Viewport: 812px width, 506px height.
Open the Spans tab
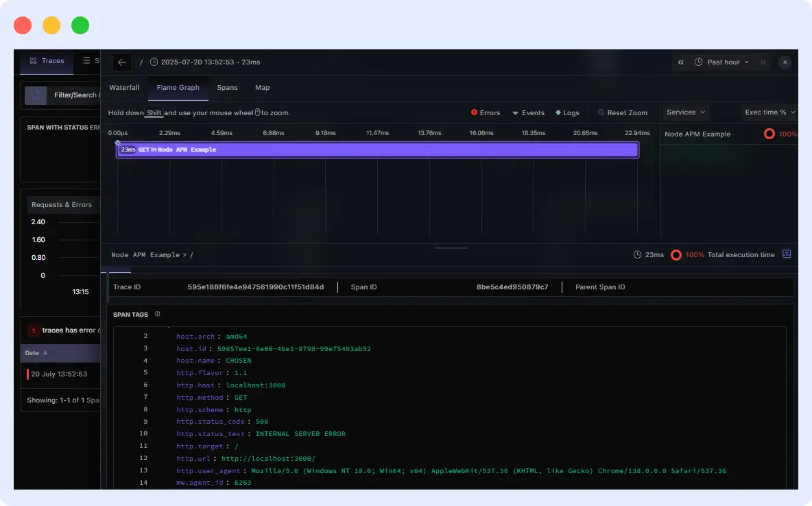point(227,88)
